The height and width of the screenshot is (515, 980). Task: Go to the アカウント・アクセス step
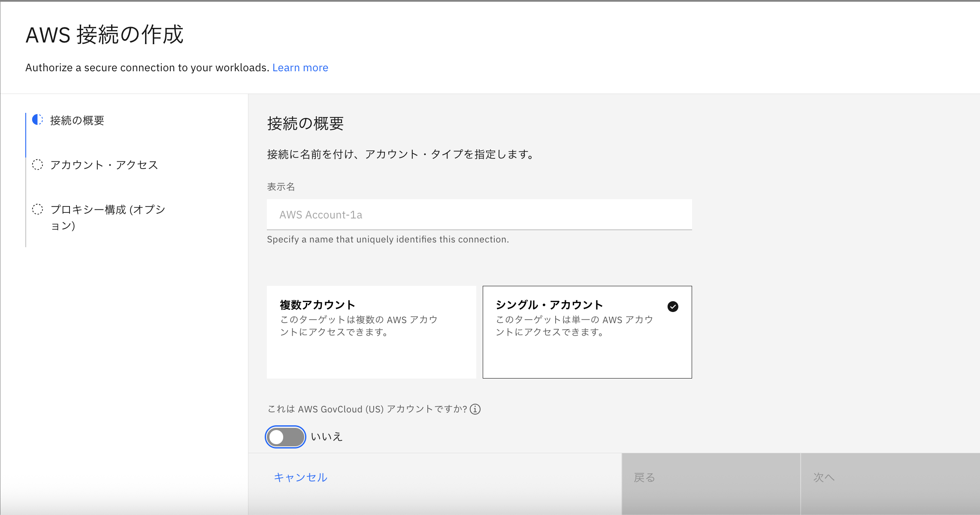[x=104, y=165]
